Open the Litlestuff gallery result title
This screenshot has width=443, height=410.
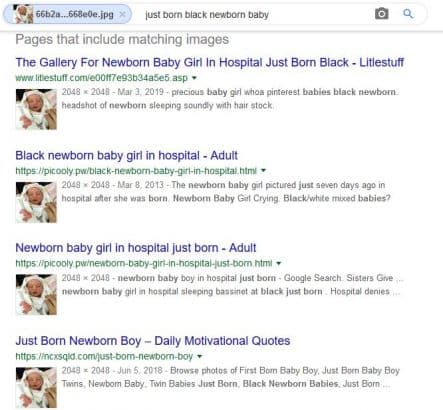click(210, 62)
